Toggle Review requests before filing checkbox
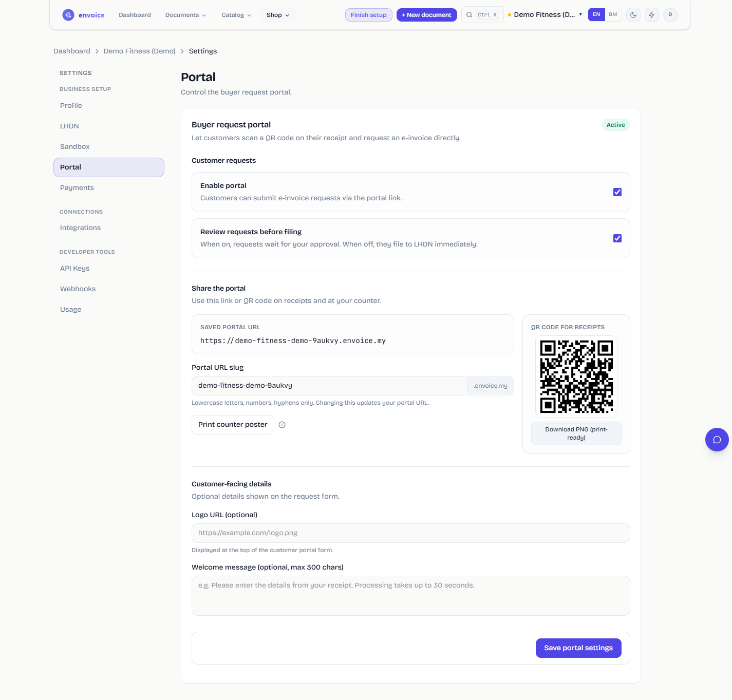 pos(617,238)
